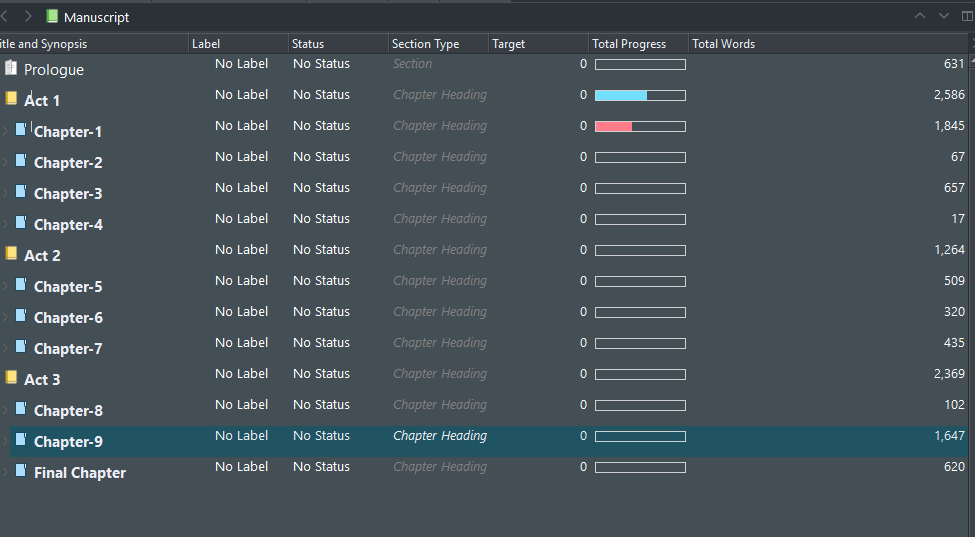This screenshot has height=537, width=975.
Task: Select the Final Chapter title
Action: point(80,472)
